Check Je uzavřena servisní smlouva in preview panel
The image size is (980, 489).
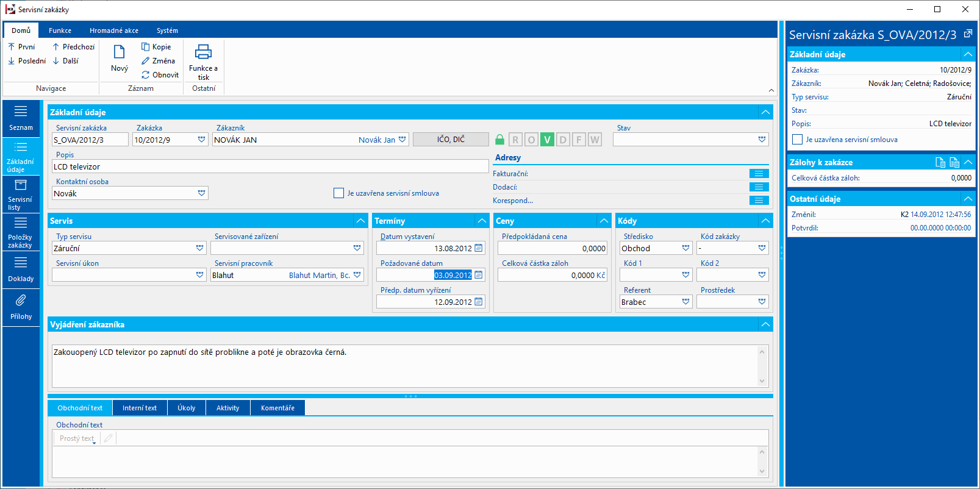tap(797, 140)
